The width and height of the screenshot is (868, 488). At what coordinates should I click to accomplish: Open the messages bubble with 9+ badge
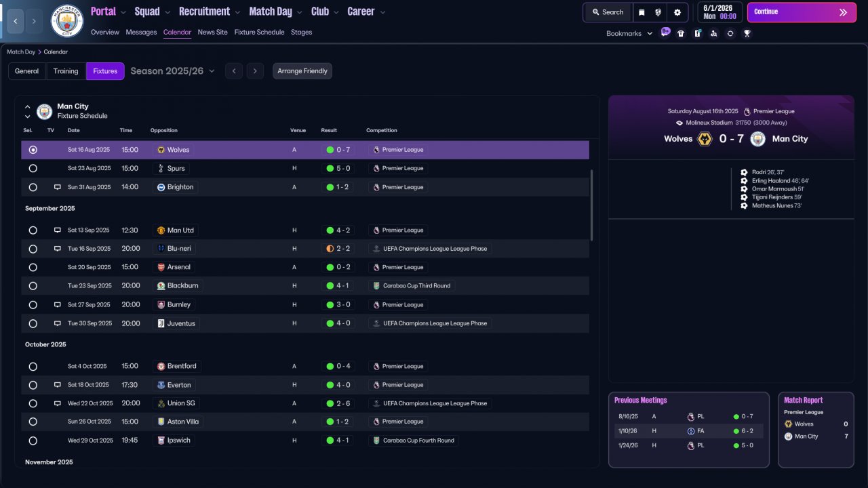pyautogui.click(x=665, y=33)
